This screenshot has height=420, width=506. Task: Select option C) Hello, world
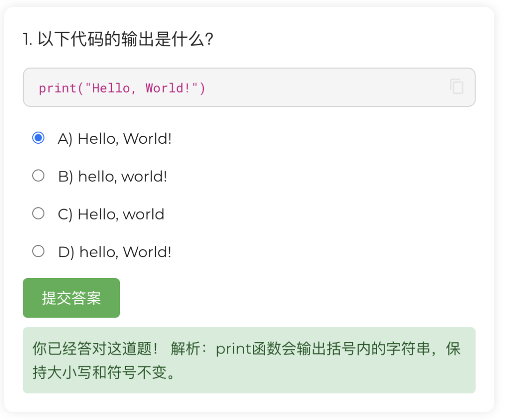38,213
